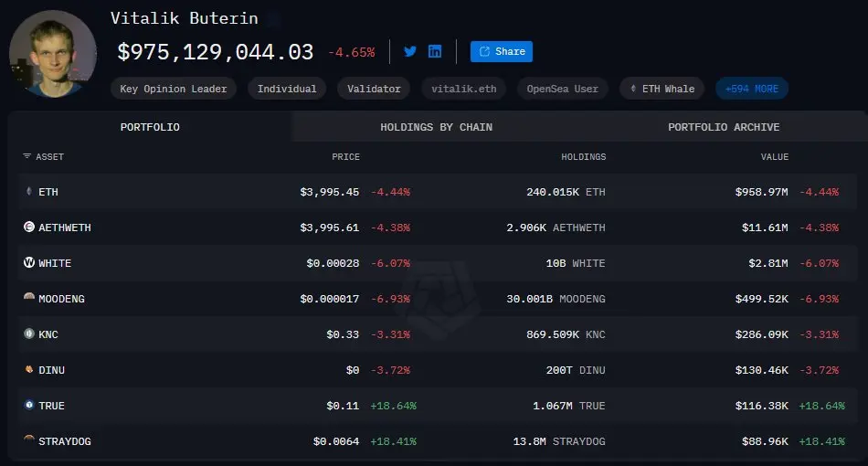
Task: Open the KNC asset name
Action: click(x=48, y=334)
